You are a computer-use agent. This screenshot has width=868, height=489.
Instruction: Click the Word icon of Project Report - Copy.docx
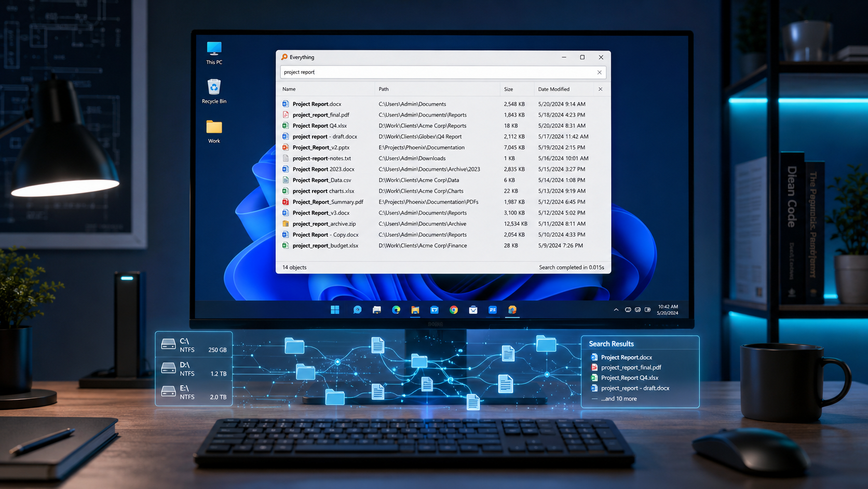[286, 235]
